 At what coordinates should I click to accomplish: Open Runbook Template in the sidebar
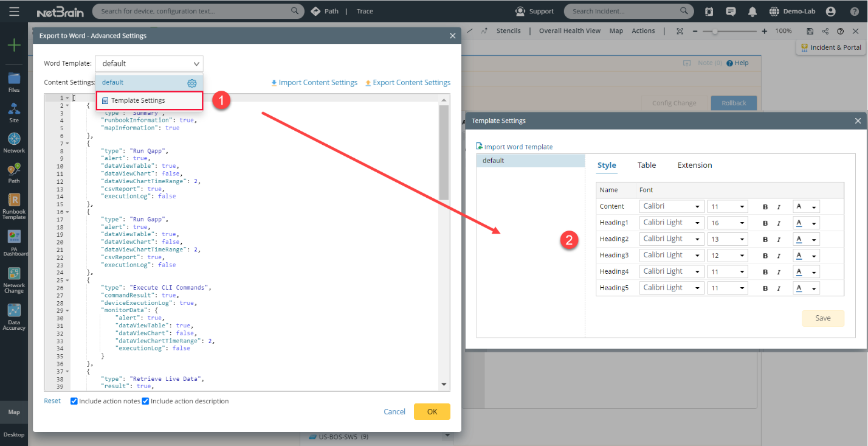[14, 206]
